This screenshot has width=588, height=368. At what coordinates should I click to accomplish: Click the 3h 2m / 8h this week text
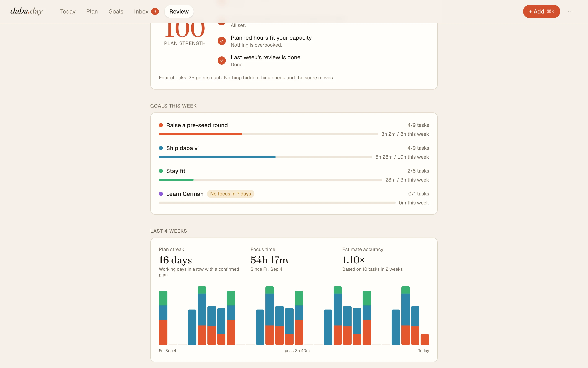point(405,134)
